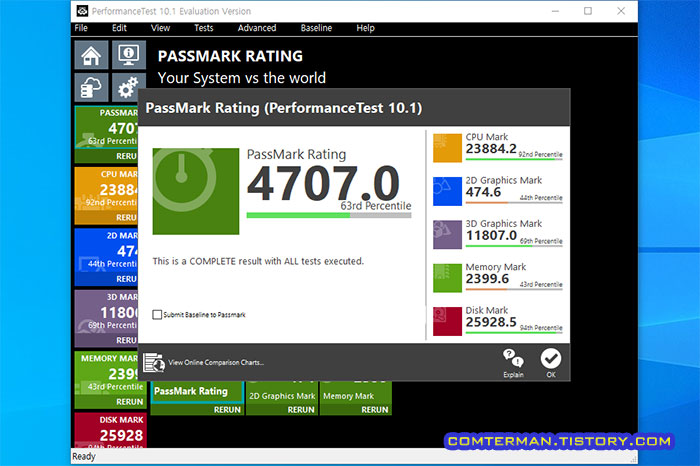Viewport: 700px width, 466px height.
Task: Click the red Disk Mark icon
Action: click(447, 321)
